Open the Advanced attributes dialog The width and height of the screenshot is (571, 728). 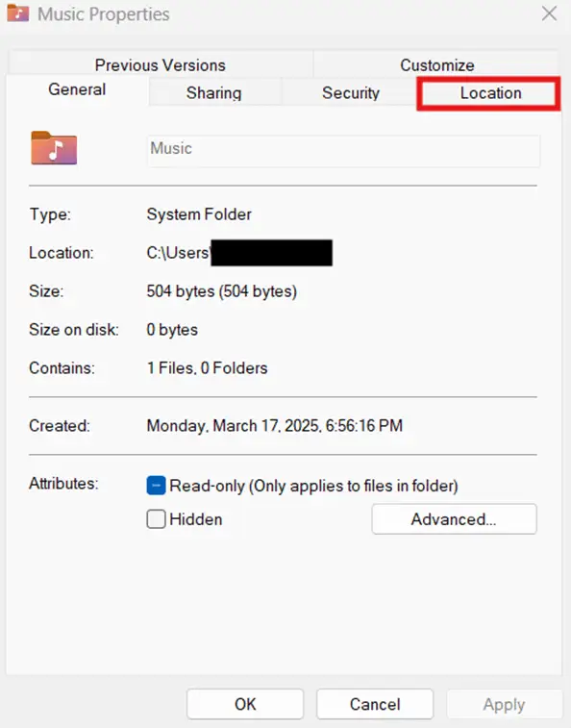[x=454, y=519]
